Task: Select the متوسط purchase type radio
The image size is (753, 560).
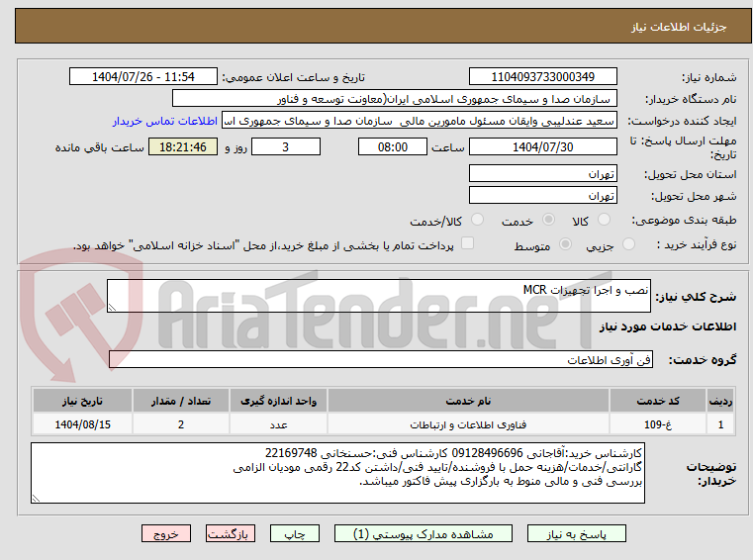Action: pos(565,244)
